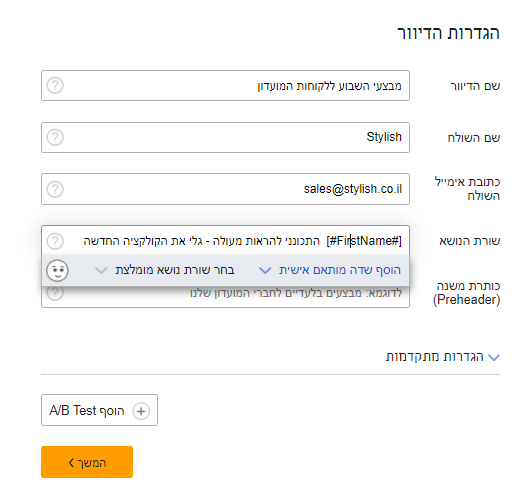The height and width of the screenshot is (501, 524).
Task: Expand 'הגדרות מתקדמות' section
Action: click(443, 357)
